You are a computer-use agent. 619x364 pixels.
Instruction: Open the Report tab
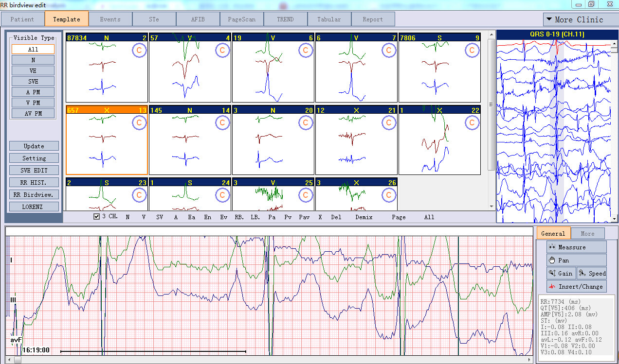pyautogui.click(x=373, y=19)
